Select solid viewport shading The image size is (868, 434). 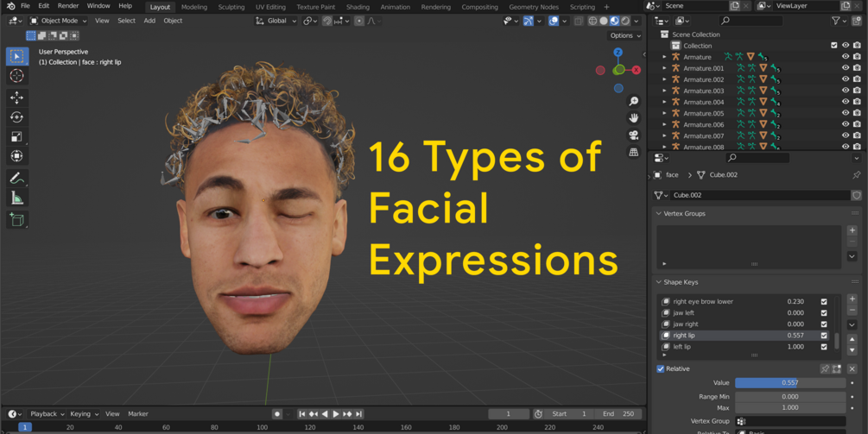coord(604,21)
